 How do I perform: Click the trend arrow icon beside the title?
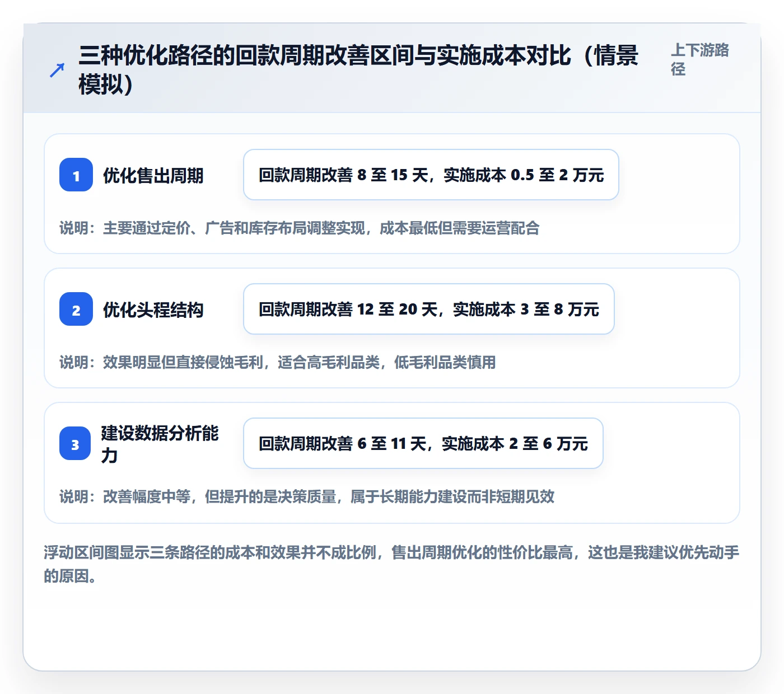(57, 70)
